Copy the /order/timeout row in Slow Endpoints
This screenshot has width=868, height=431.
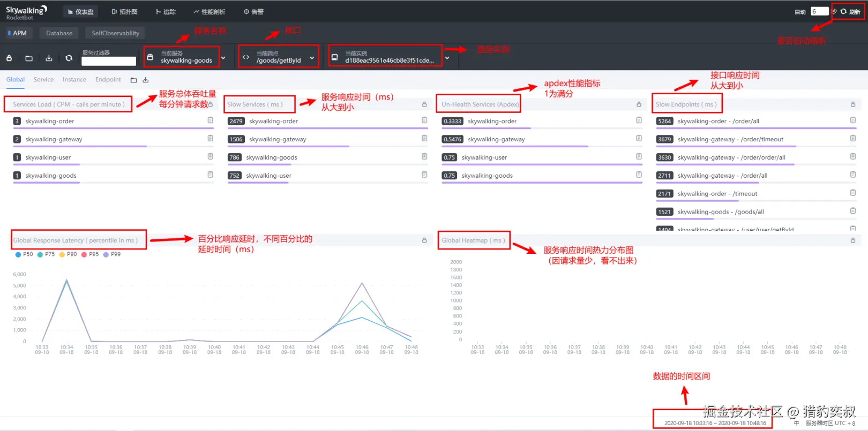click(853, 139)
